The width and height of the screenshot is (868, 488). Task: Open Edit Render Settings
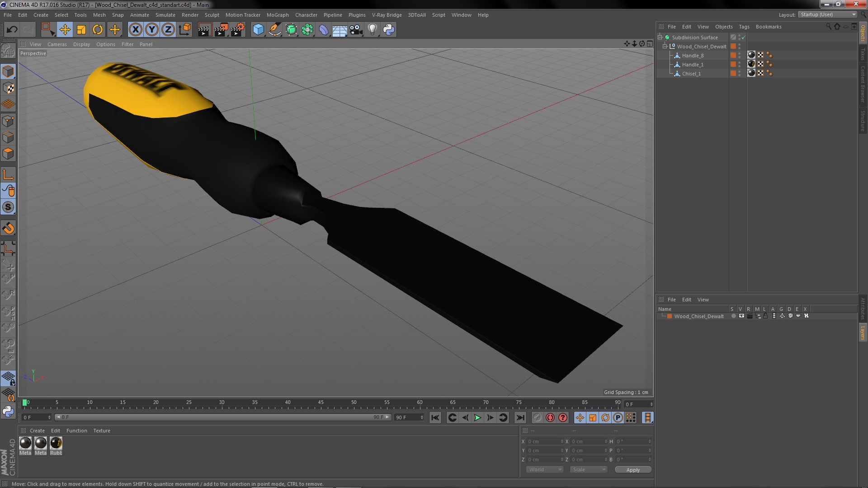pyautogui.click(x=238, y=30)
